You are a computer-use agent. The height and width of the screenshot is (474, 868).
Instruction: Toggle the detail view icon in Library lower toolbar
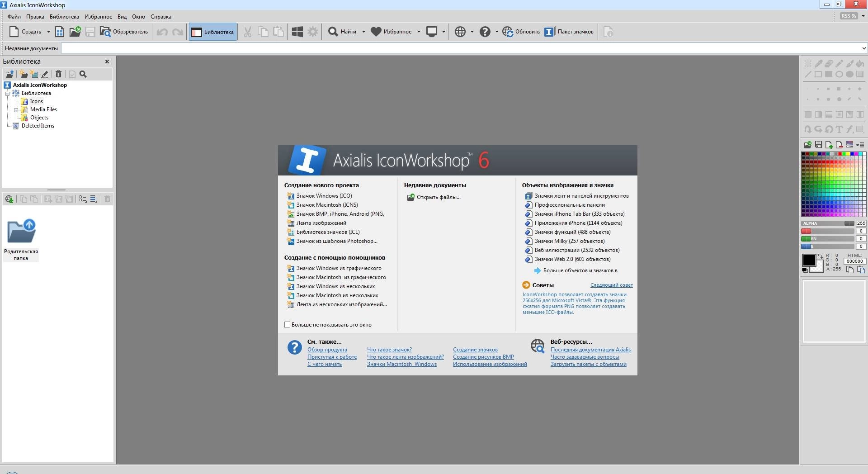(94, 199)
